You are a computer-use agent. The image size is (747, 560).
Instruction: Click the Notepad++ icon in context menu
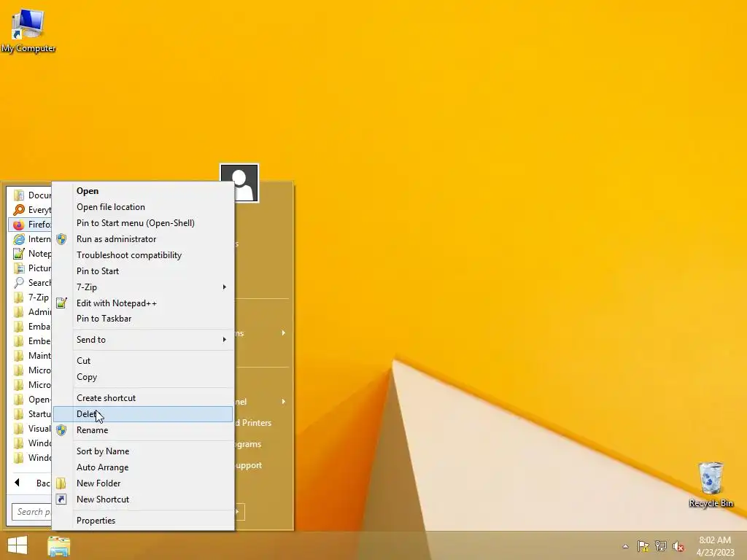61,303
